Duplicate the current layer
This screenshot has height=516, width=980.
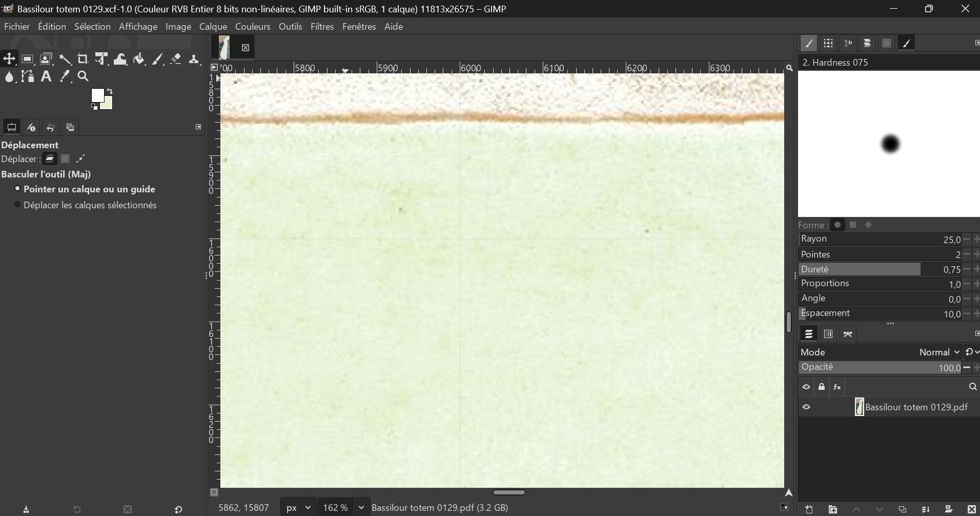point(903,509)
